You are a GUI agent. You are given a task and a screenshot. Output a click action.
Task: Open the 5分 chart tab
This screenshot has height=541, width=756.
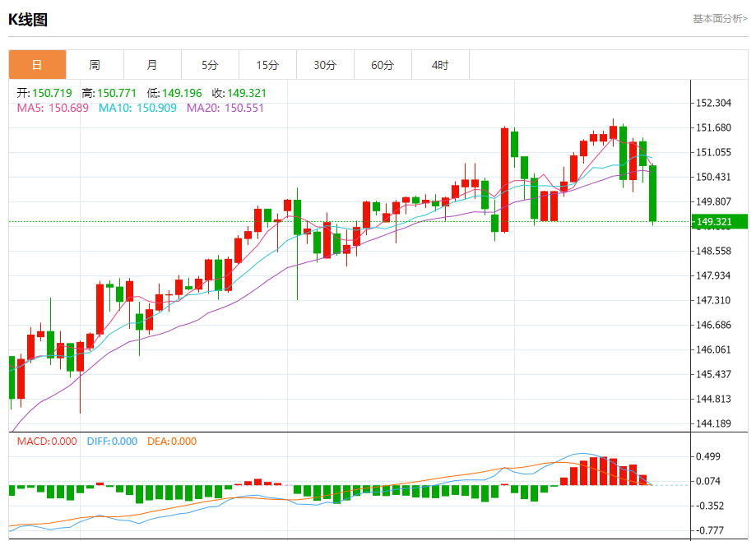click(x=210, y=65)
